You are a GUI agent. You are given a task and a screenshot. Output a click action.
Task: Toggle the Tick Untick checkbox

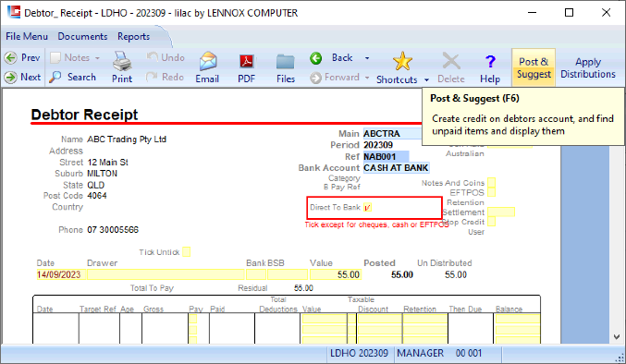186,252
